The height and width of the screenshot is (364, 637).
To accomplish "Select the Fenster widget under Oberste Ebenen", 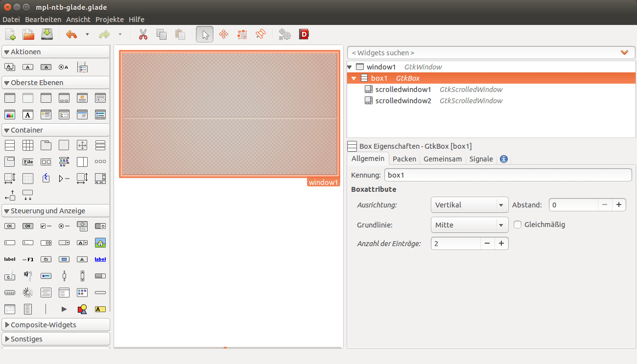I will coord(9,98).
